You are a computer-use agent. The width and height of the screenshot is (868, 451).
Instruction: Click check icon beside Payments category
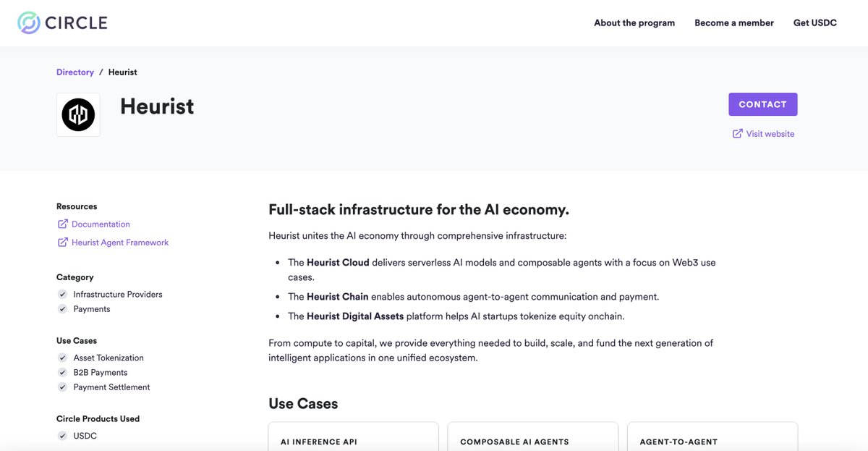click(x=62, y=309)
